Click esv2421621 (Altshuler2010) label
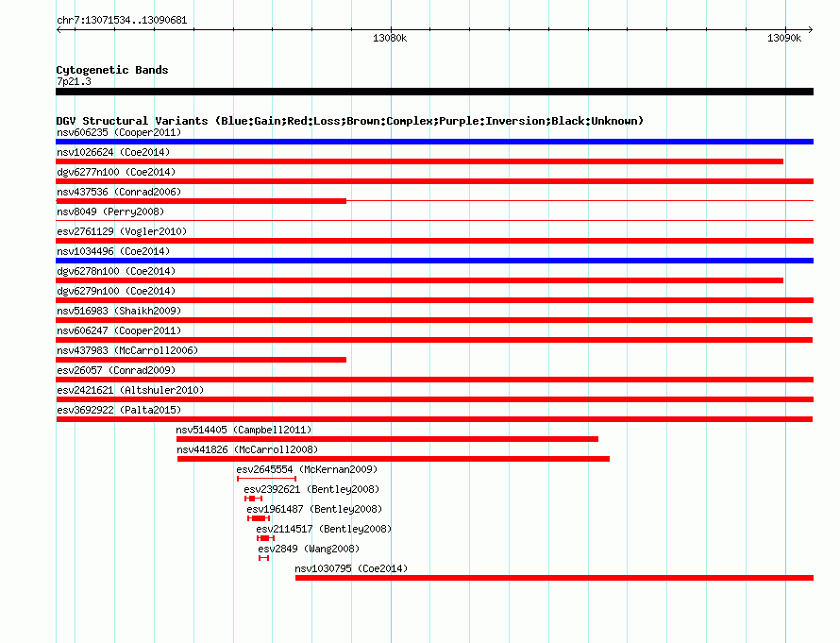 pos(130,390)
